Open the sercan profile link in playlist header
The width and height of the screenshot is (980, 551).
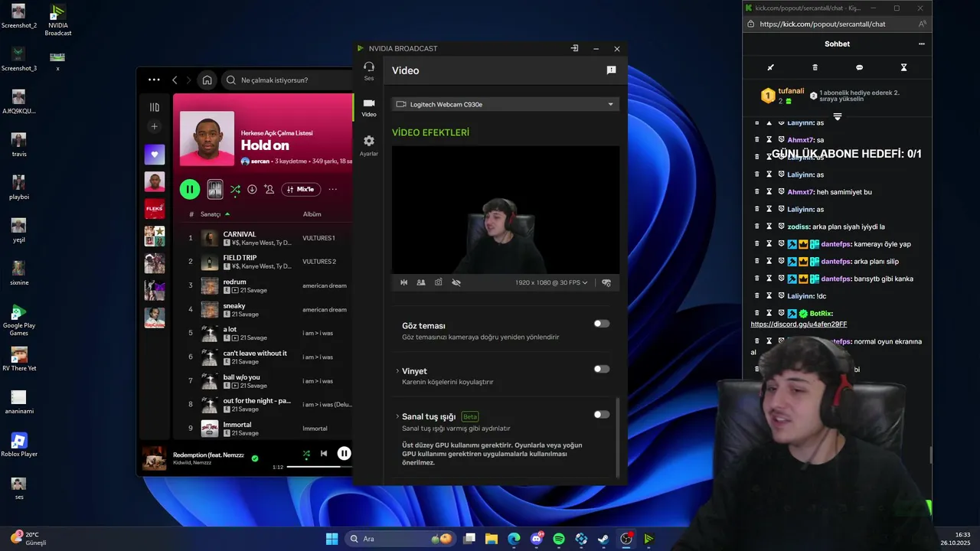(260, 161)
